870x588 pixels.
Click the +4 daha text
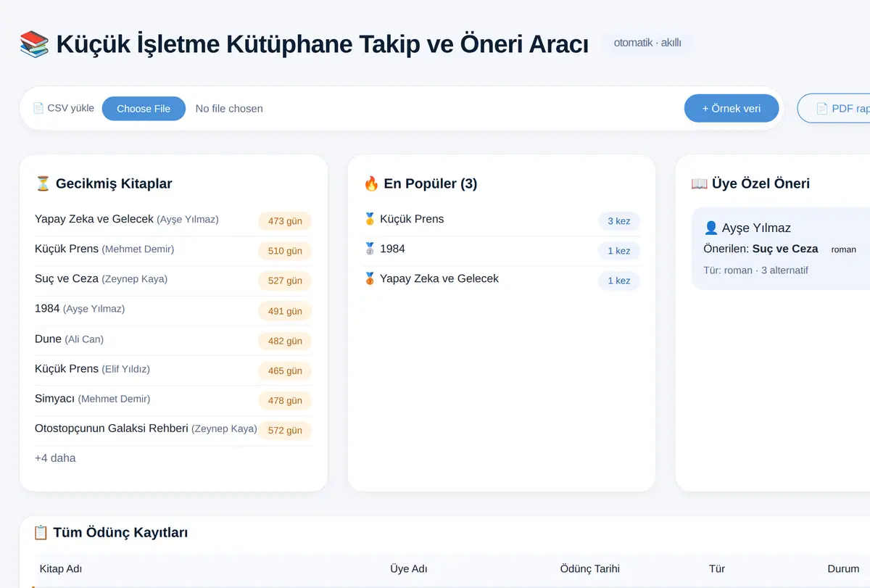pos(55,458)
